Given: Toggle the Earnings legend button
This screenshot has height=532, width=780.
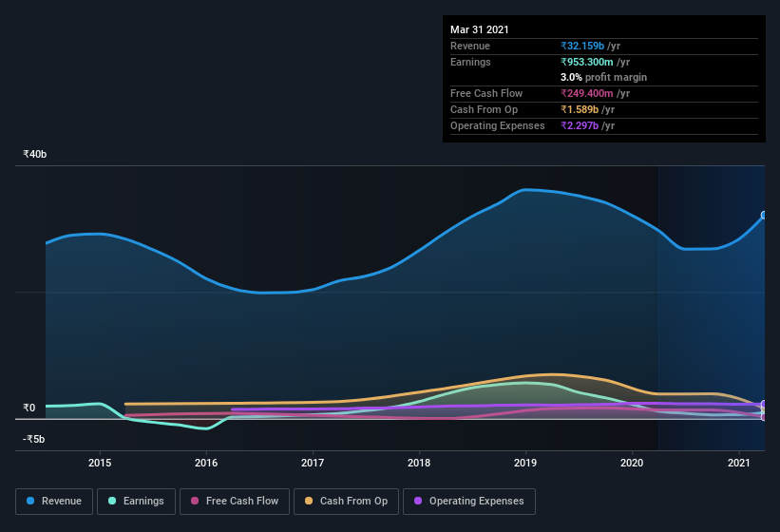Looking at the screenshot, I should (136, 502).
